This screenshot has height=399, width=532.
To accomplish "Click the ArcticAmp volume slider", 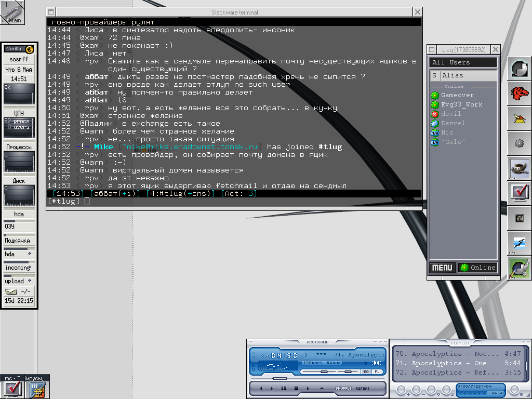I will pyautogui.click(x=324, y=371).
